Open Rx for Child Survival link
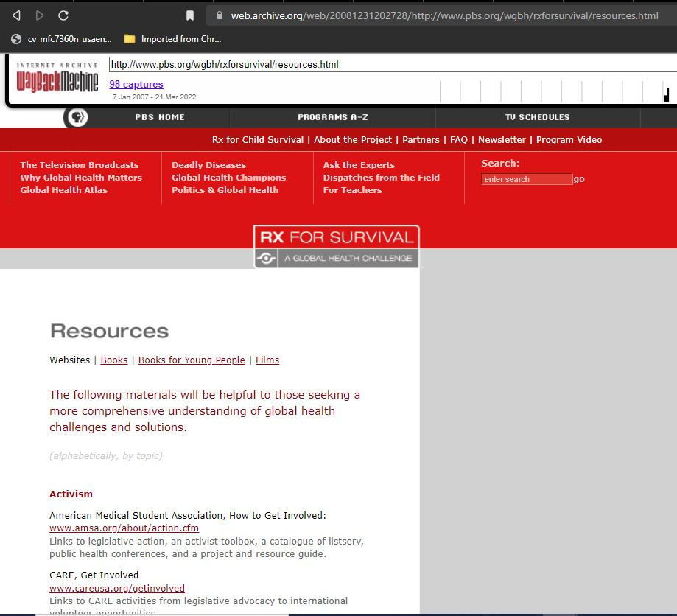Image resolution: width=677 pixels, height=616 pixels. pyautogui.click(x=258, y=139)
